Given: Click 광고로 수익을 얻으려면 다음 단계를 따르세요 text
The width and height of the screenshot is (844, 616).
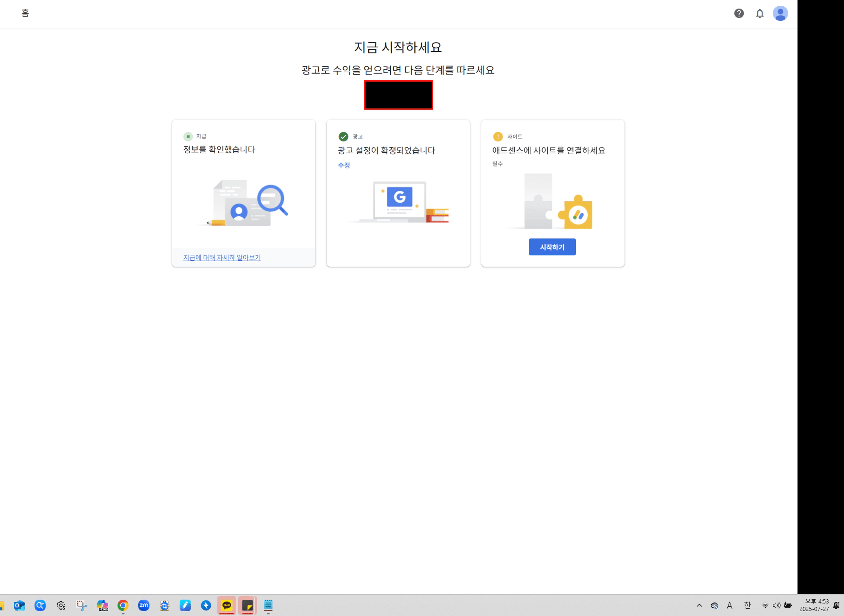Looking at the screenshot, I should click(x=398, y=70).
